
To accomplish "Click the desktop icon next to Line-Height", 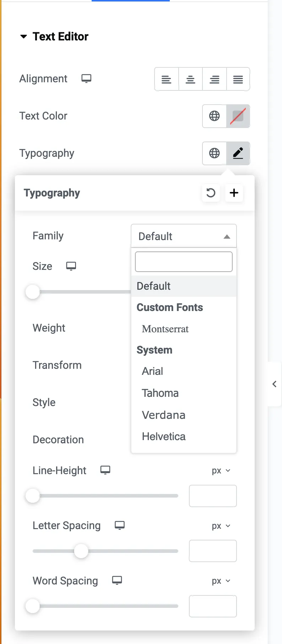I will (x=105, y=470).
